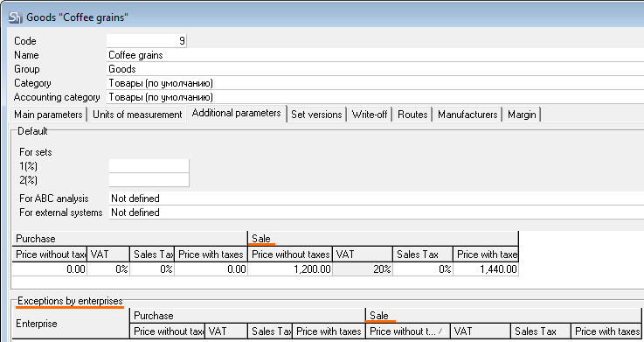Edit the Name field Coffee grains
This screenshot has height=342, width=644.
[375, 55]
